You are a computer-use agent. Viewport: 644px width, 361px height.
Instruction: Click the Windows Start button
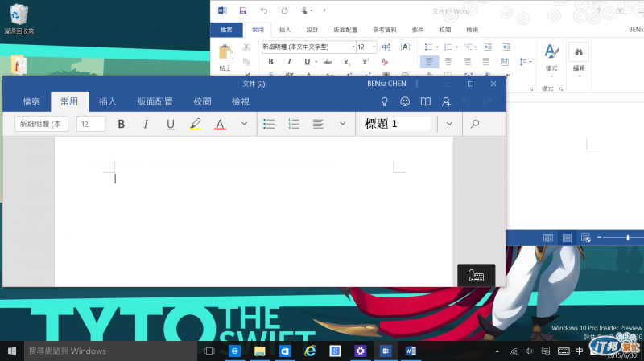click(x=12, y=351)
